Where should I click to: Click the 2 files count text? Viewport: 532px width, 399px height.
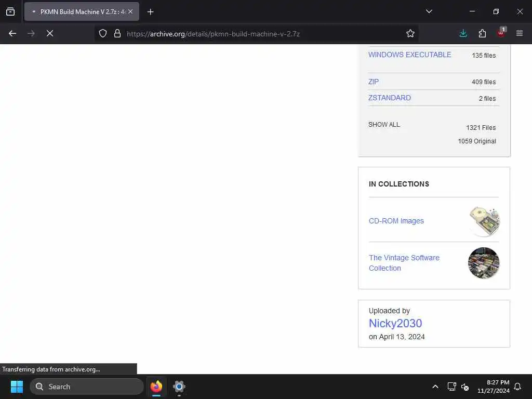487,98
